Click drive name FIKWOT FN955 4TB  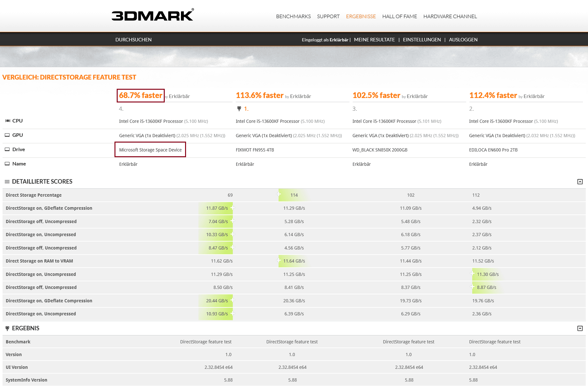[x=255, y=150]
